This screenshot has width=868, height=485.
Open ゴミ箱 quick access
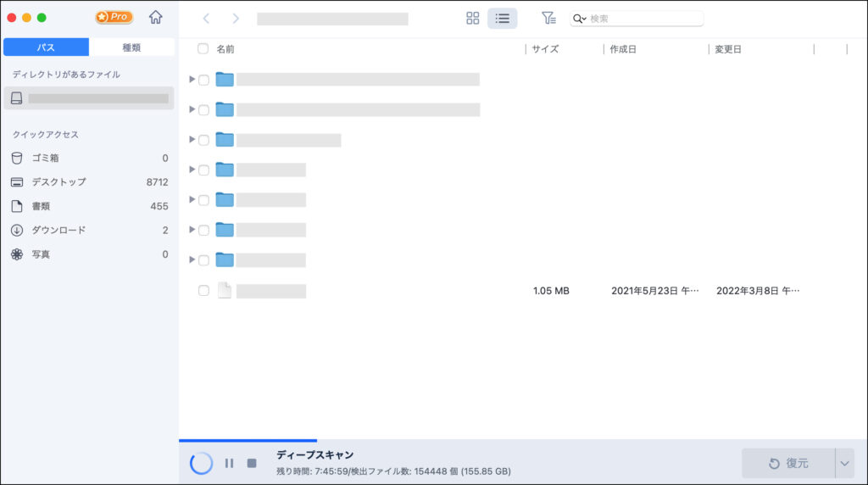point(88,159)
